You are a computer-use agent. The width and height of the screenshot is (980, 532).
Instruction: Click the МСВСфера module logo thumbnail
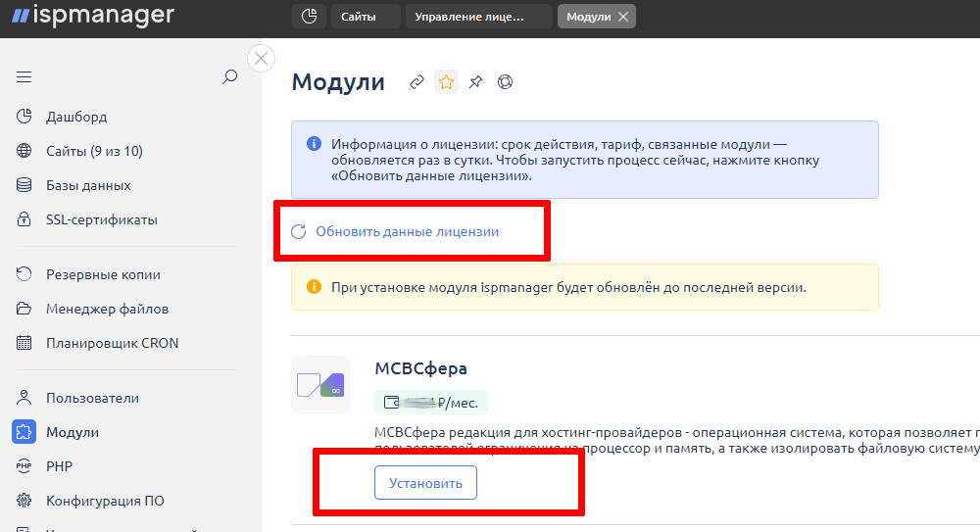coord(320,384)
